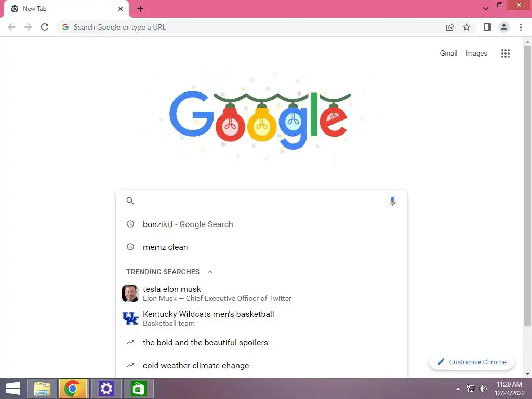
Task: Open the Store icon on taskbar
Action: pyautogui.click(x=138, y=389)
